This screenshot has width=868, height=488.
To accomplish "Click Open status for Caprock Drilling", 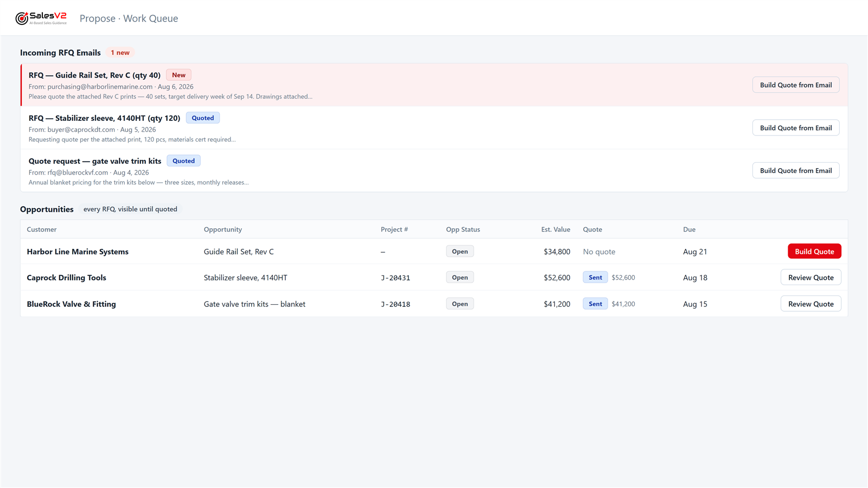I will pyautogui.click(x=460, y=278).
